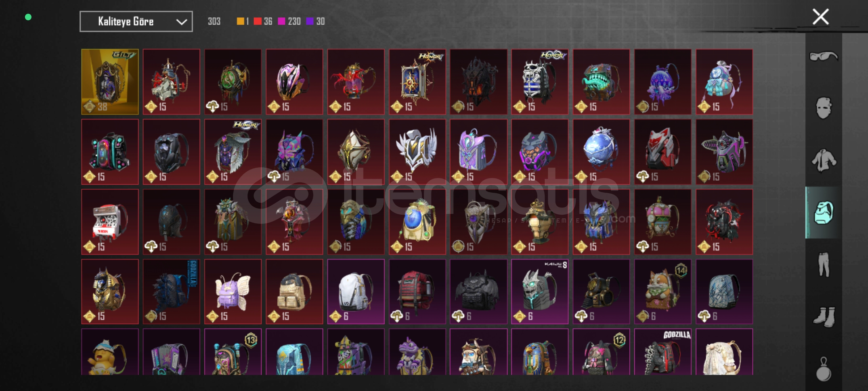Screen dimensions: 868x391
Task: Open the glasses category in sidebar
Action: [824, 56]
